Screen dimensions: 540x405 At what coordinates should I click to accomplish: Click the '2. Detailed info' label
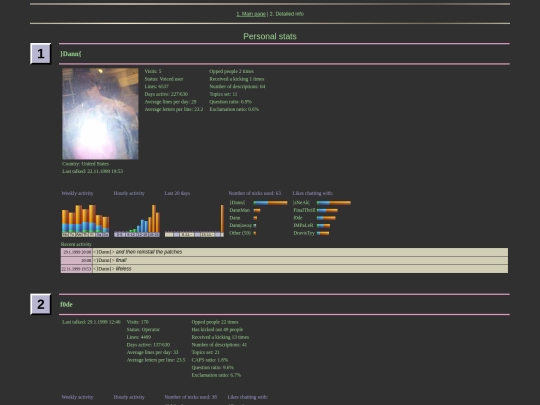coord(287,14)
